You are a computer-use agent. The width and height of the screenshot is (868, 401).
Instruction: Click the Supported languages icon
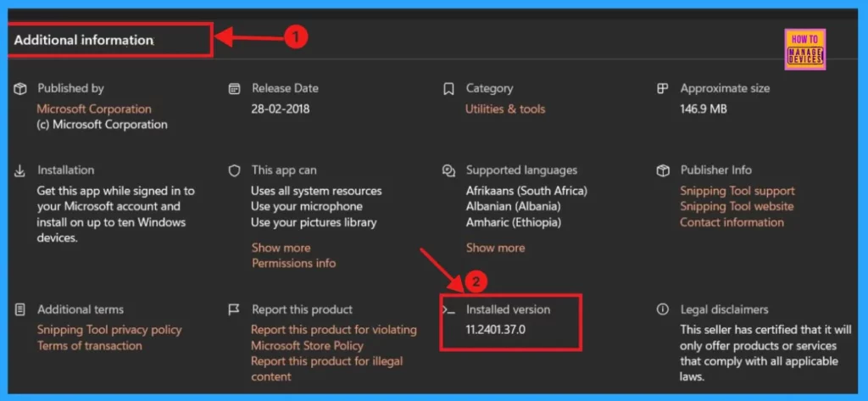(x=449, y=170)
